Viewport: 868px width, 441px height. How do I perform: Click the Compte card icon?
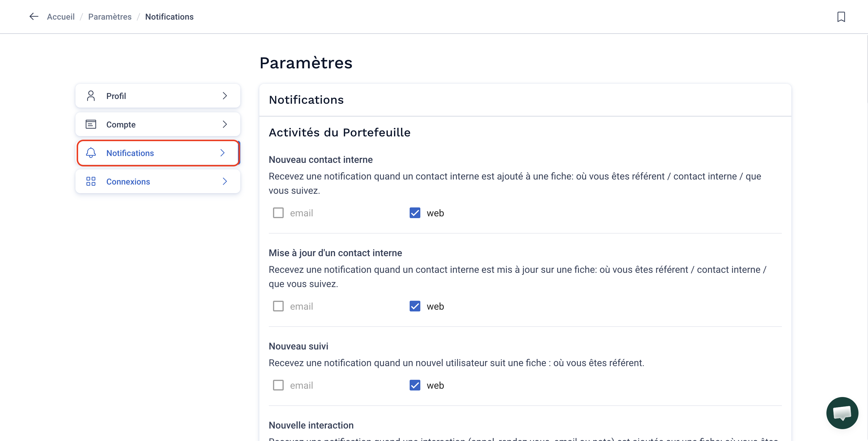tap(91, 125)
